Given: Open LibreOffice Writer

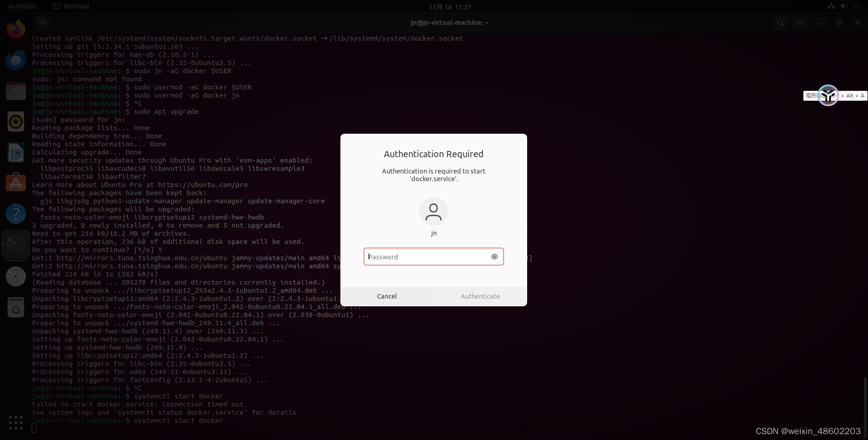Looking at the screenshot, I should coord(15,152).
